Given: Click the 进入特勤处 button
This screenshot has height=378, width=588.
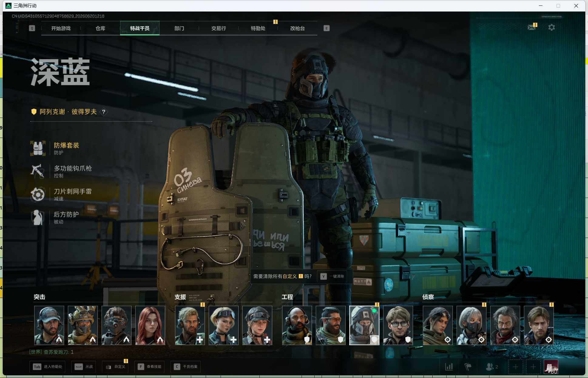Looking at the screenshot, I should [x=47, y=367].
